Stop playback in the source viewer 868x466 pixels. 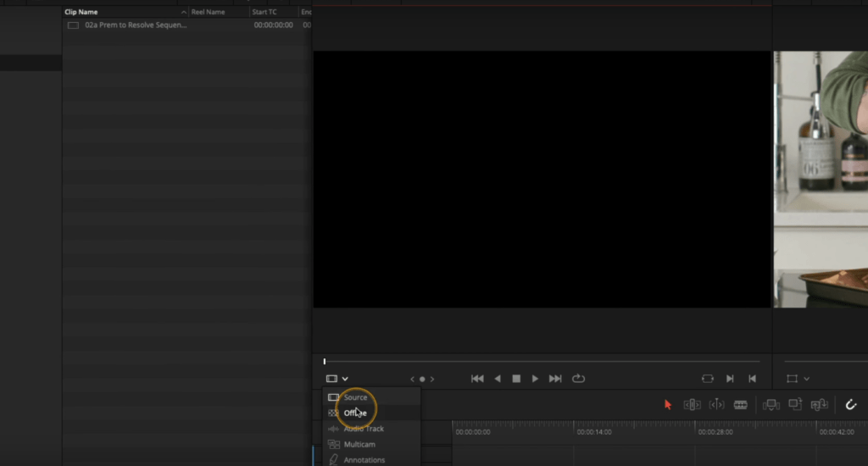[516, 379]
